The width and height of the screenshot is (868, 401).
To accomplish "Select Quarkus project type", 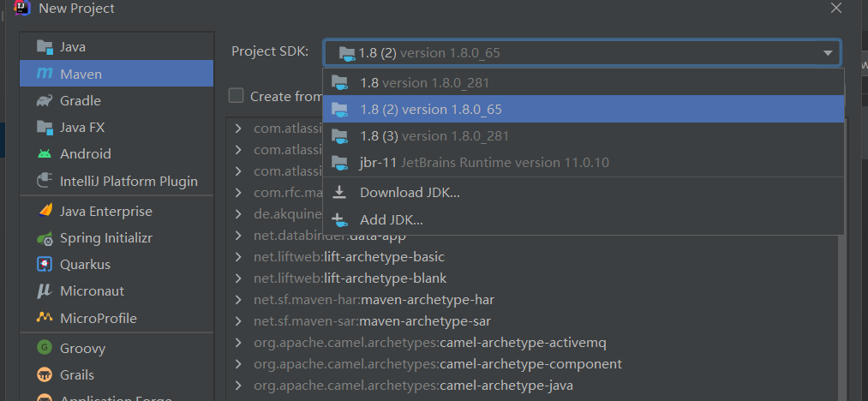I will (x=117, y=264).
